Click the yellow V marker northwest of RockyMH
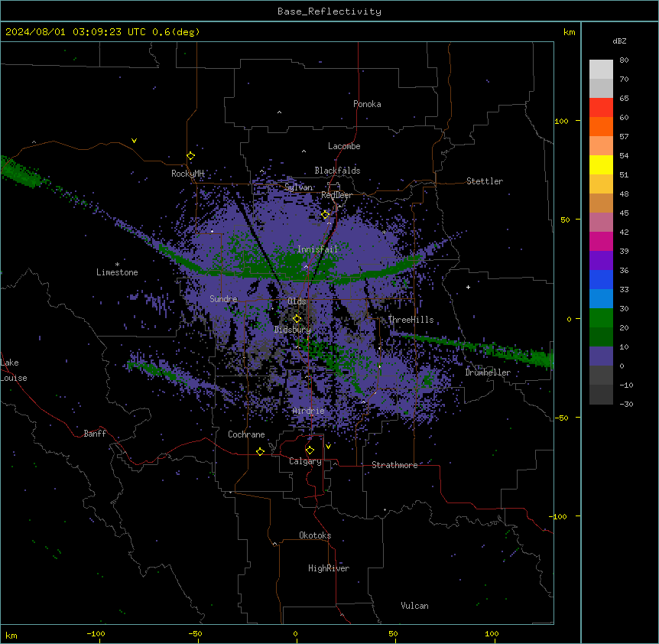The height and width of the screenshot is (644, 659). pos(134,141)
